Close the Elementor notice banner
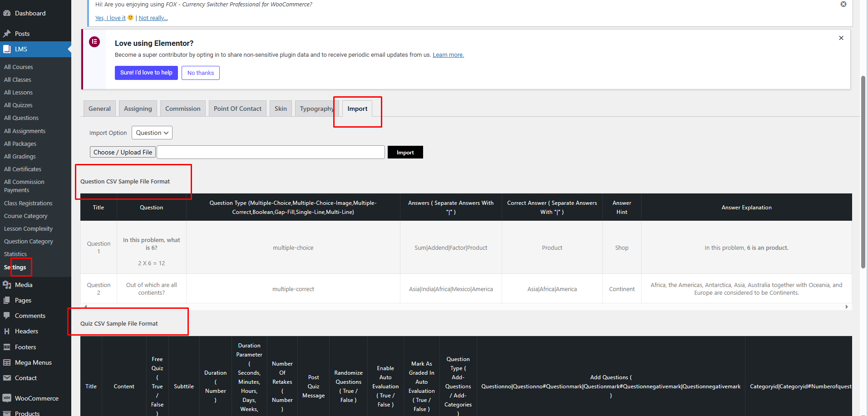The height and width of the screenshot is (416, 868). [841, 38]
